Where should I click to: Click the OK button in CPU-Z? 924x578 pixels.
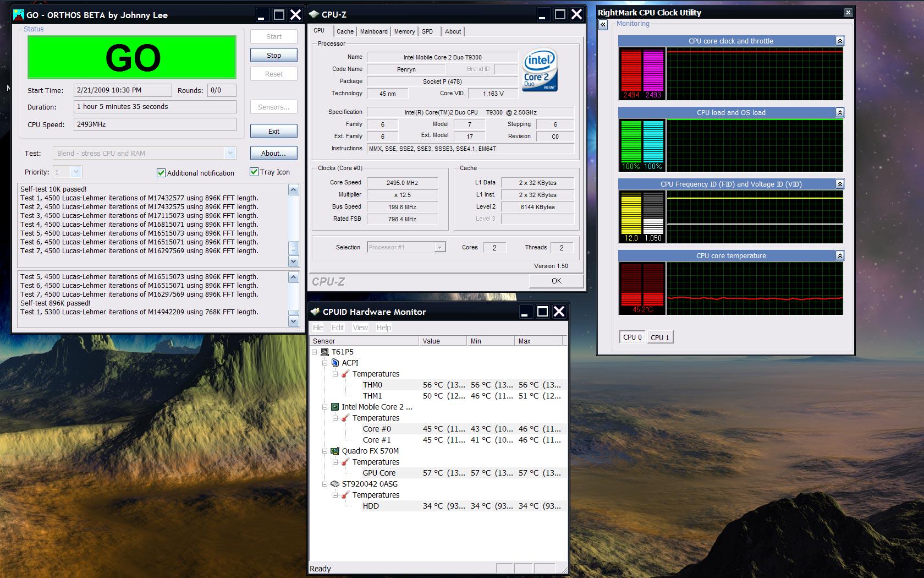(557, 281)
